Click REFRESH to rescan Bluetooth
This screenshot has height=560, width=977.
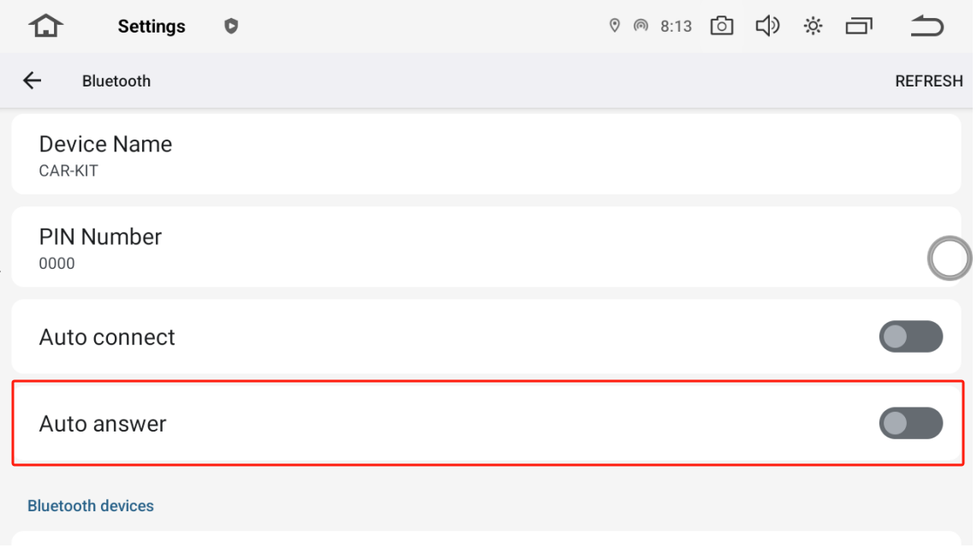coord(928,80)
